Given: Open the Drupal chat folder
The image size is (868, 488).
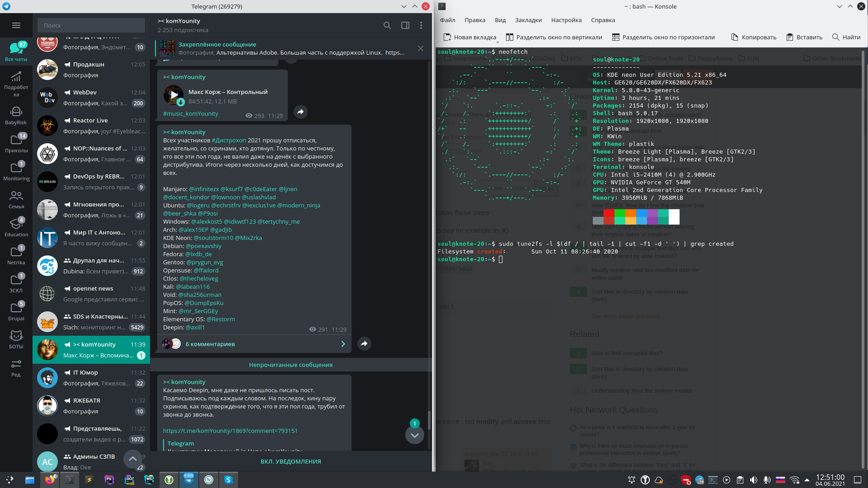Looking at the screenshot, I should (x=16, y=311).
